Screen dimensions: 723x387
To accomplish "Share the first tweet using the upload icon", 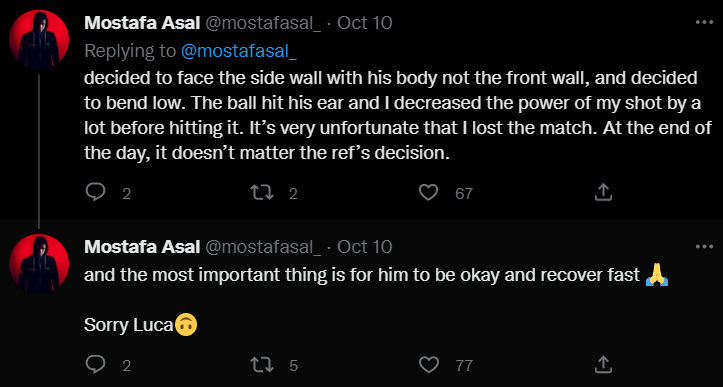I will pos(603,192).
